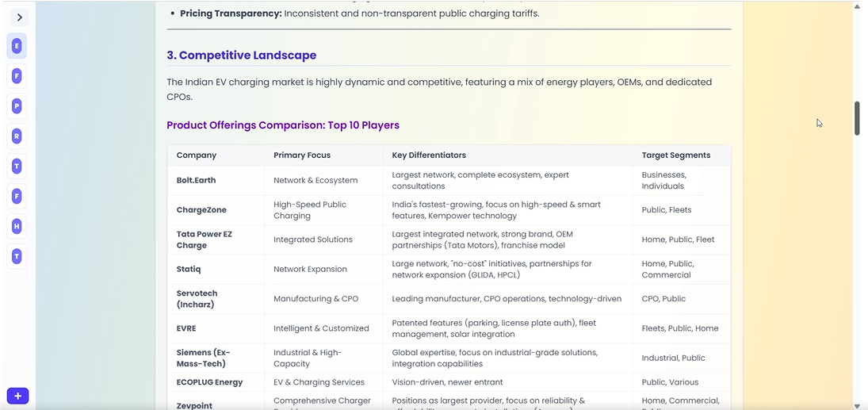Expand the left sidebar using the chevron arrow
868x410 pixels.
(x=19, y=17)
